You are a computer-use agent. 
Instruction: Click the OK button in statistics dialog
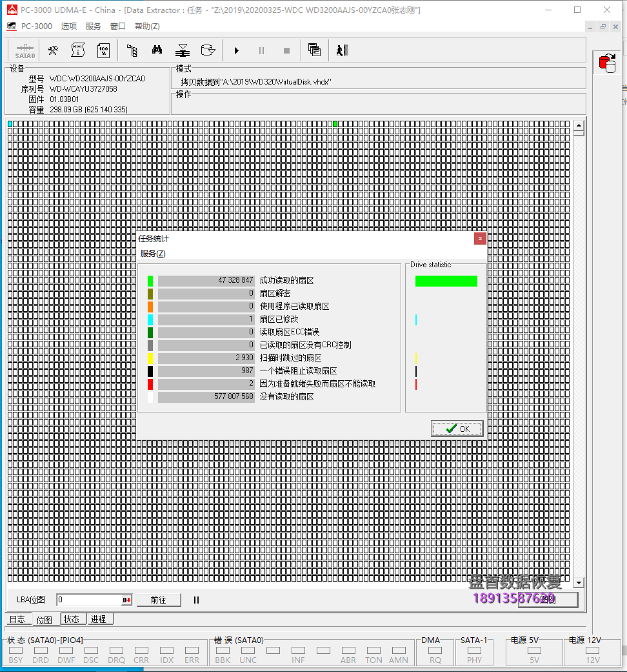click(457, 429)
